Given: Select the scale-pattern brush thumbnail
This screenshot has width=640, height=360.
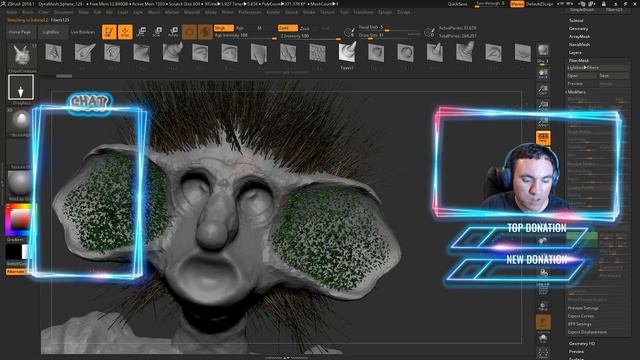Looking at the screenshot, I should pyautogui.click(x=318, y=53).
